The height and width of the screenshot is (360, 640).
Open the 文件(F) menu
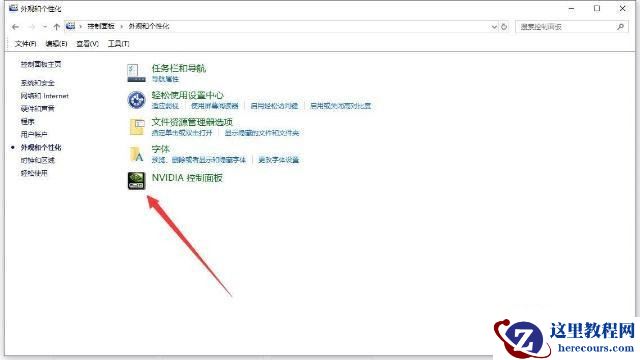[25, 44]
